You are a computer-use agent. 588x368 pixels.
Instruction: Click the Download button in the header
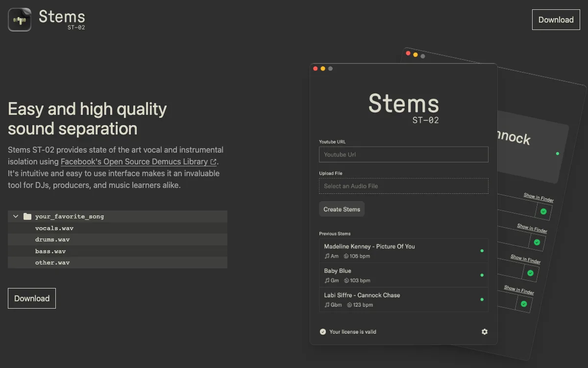[556, 20]
